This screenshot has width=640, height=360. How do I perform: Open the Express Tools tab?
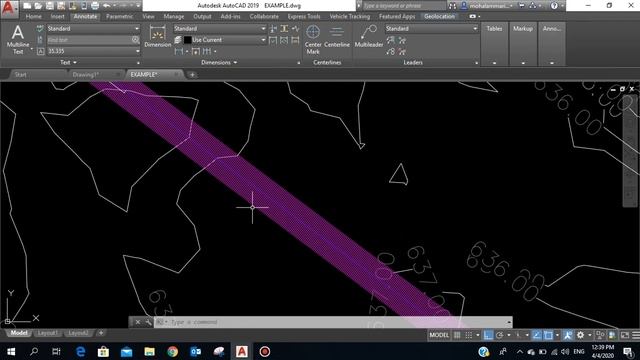pos(304,16)
